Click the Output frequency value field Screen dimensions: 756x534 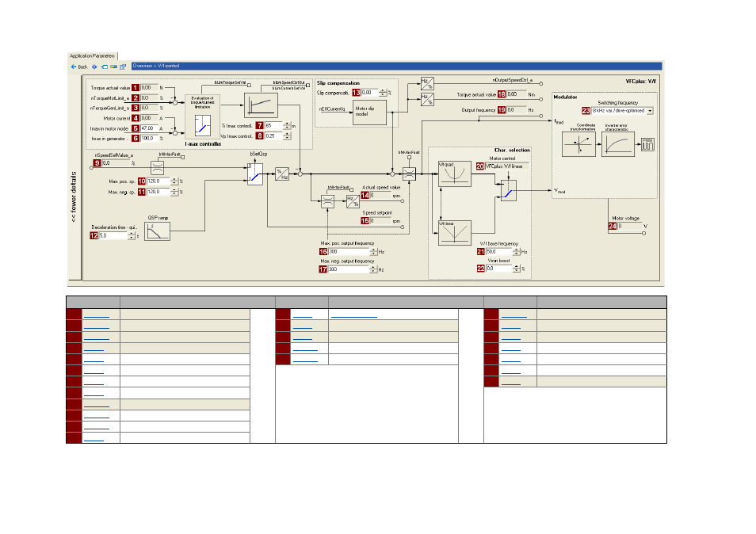coord(516,110)
